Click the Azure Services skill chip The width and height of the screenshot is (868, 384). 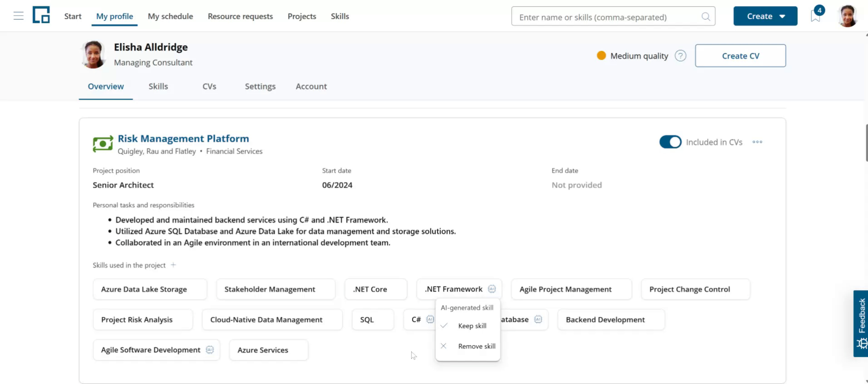[x=268, y=350]
